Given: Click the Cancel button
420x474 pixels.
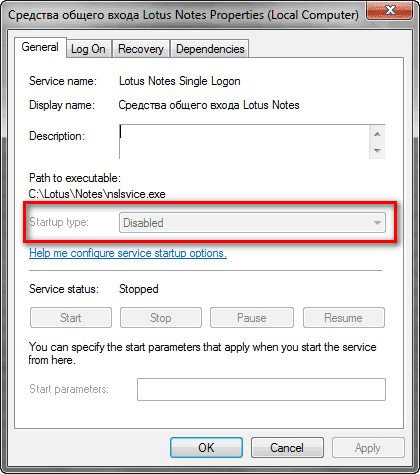Looking at the screenshot, I should (x=287, y=448).
